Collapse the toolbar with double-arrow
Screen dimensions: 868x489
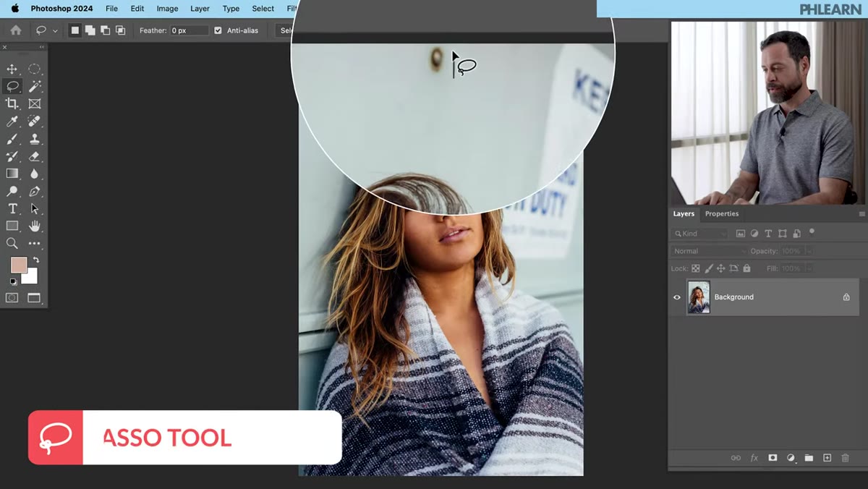(x=41, y=48)
